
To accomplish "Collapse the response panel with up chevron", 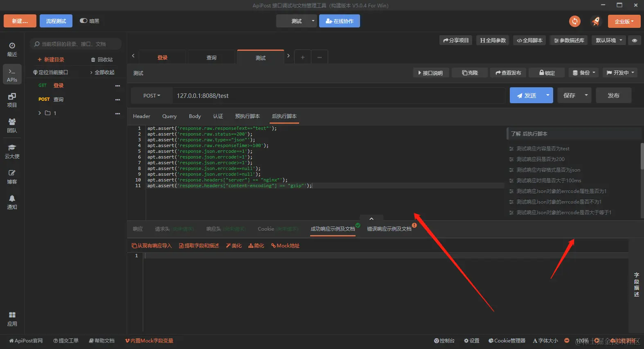I will (372, 219).
